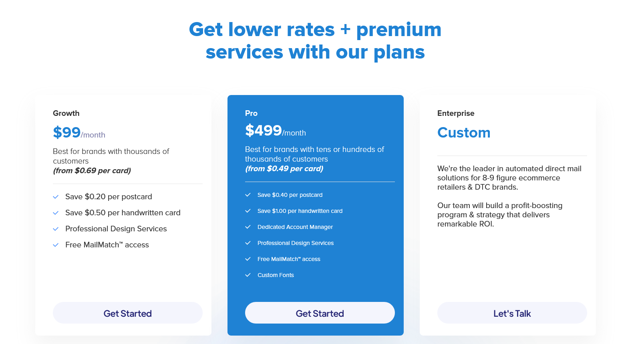Screen dimensions: 644x344
Task: Click Pro plan's Free MailMatch access checkmark
Action: click(x=248, y=259)
